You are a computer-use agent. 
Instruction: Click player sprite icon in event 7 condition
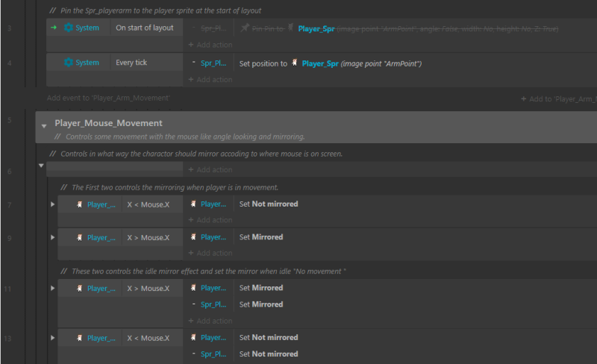78,204
